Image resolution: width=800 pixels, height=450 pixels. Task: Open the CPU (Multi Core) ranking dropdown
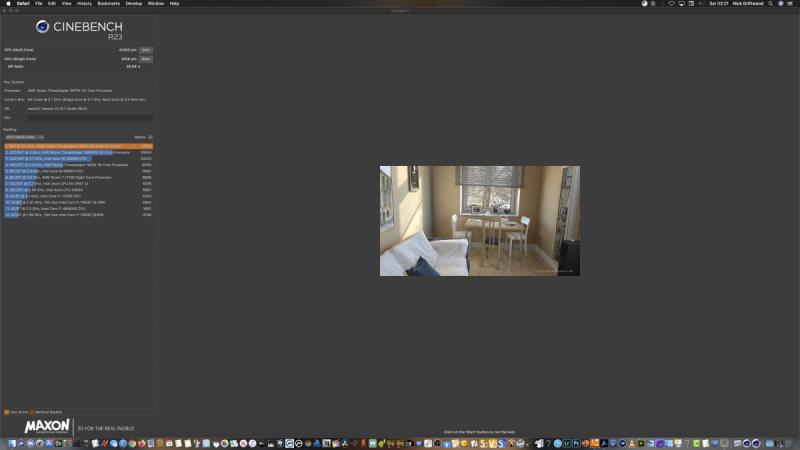(x=24, y=137)
